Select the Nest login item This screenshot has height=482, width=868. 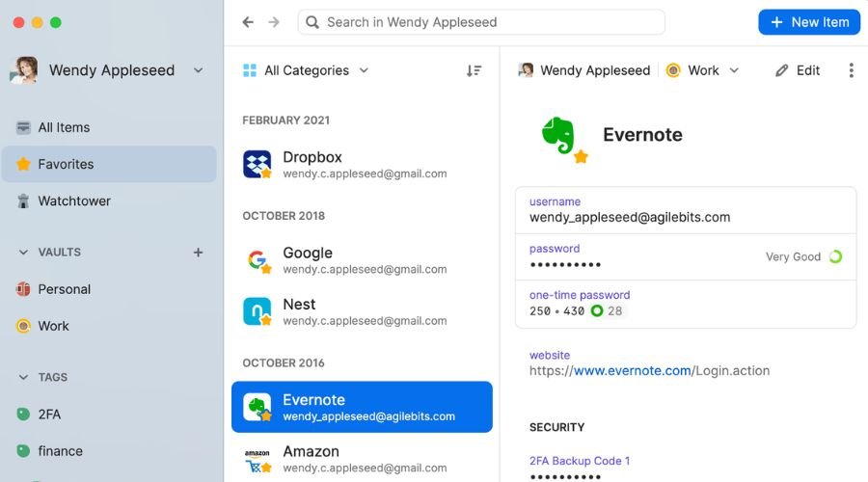[x=362, y=311]
